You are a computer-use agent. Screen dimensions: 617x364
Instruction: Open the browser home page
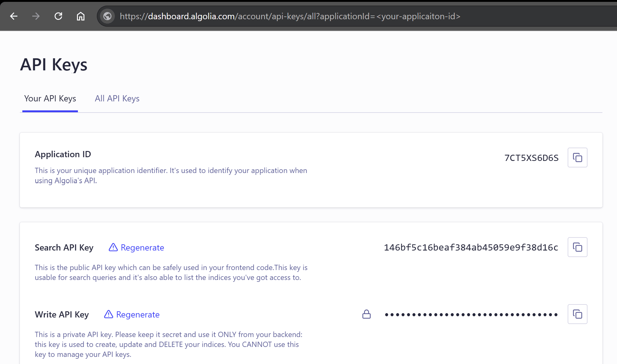(x=80, y=16)
